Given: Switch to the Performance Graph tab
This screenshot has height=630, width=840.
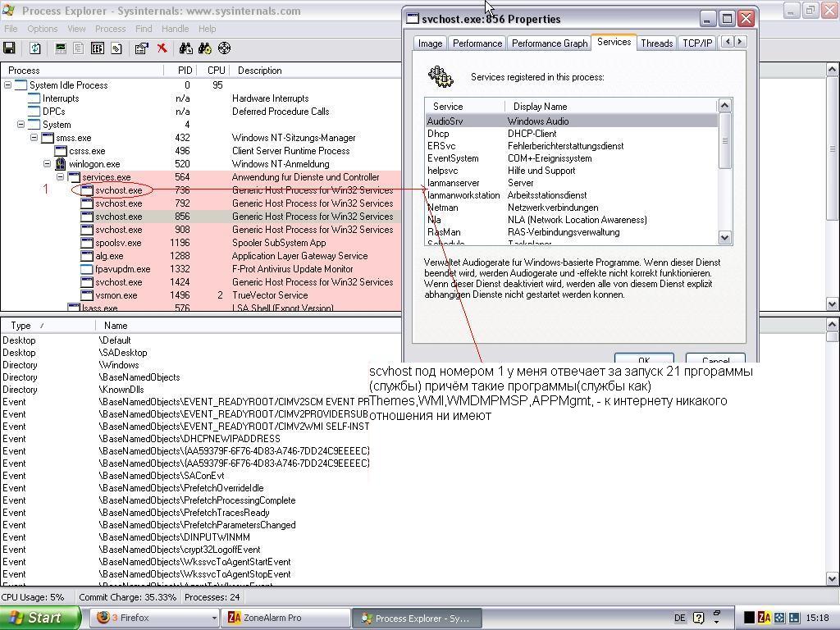Looking at the screenshot, I should click(550, 43).
